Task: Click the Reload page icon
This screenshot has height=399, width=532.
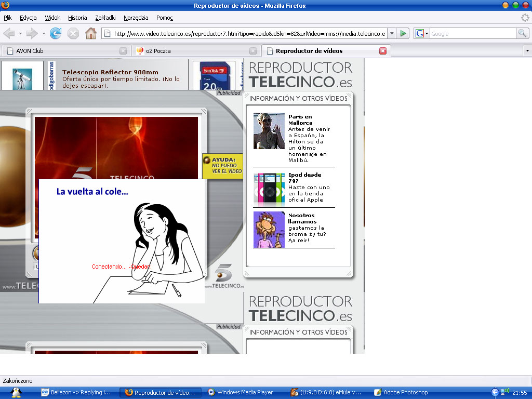Action: coord(56,33)
